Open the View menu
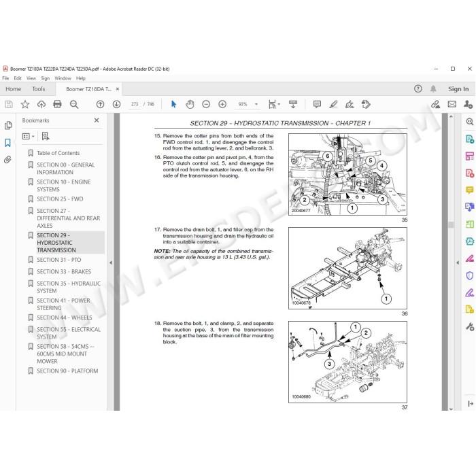 (31, 78)
